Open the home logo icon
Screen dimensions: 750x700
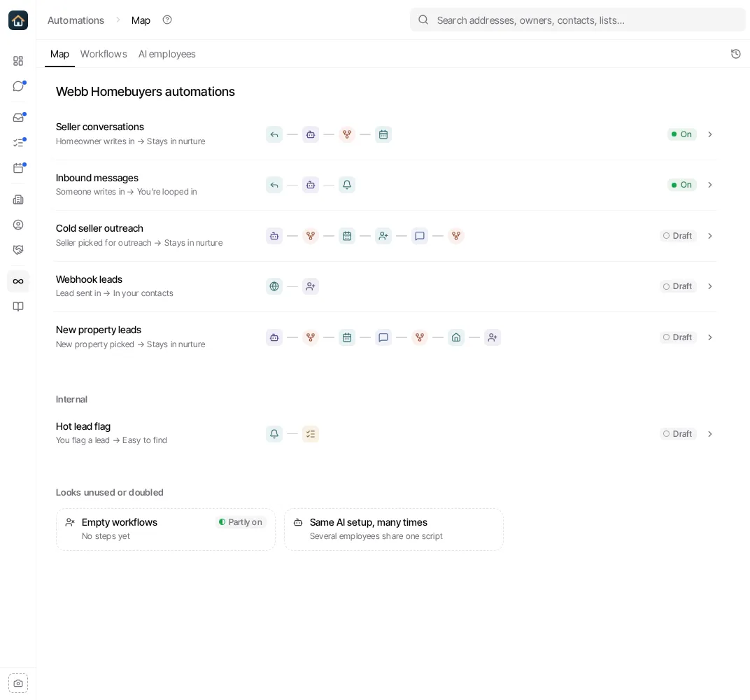coord(18,20)
